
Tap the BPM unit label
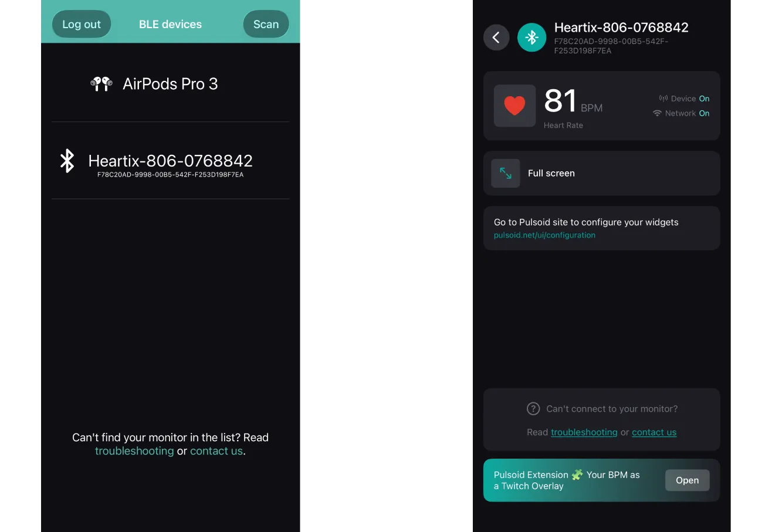591,109
